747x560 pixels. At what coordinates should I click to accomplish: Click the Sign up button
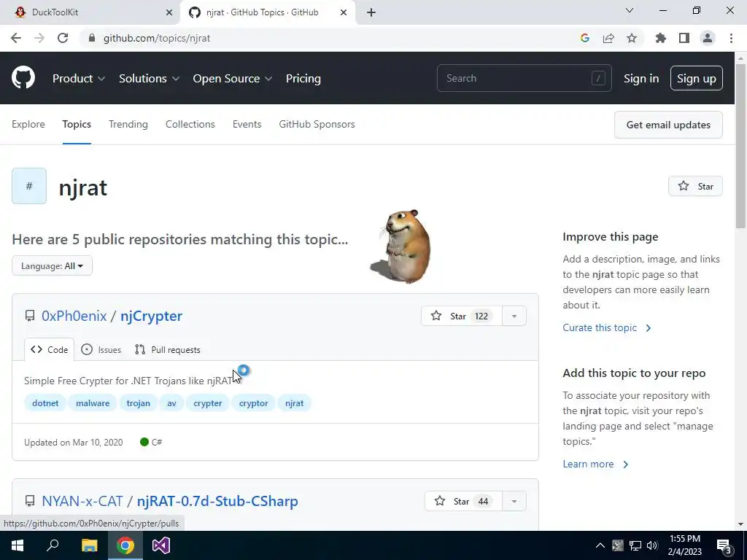[697, 78]
